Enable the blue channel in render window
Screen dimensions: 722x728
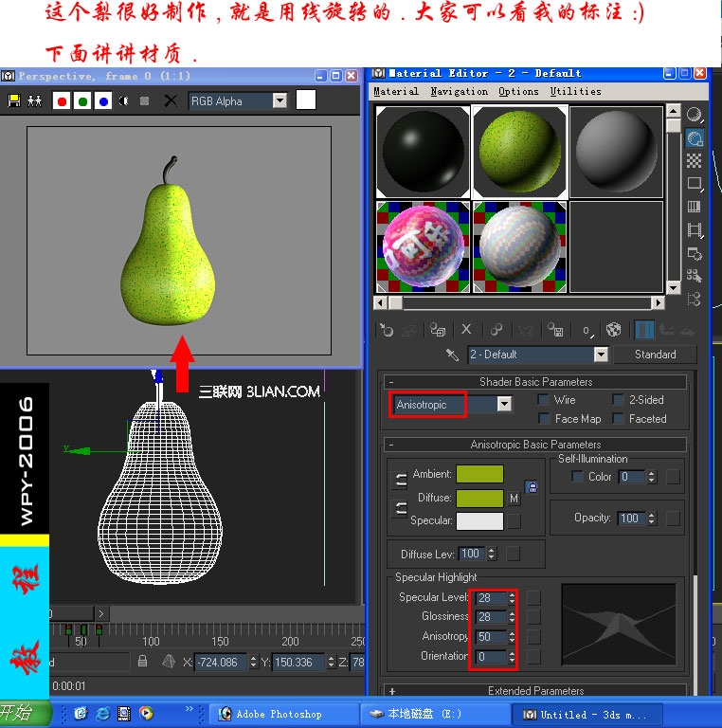point(103,100)
